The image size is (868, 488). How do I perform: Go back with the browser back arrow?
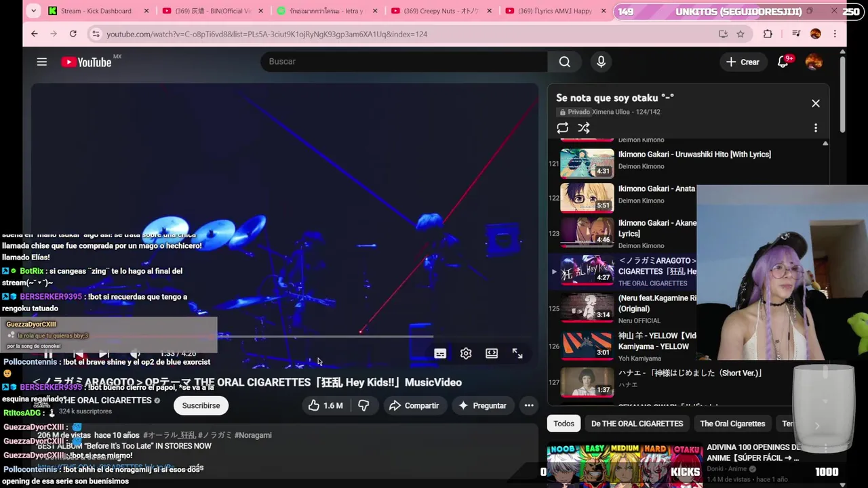(x=35, y=34)
